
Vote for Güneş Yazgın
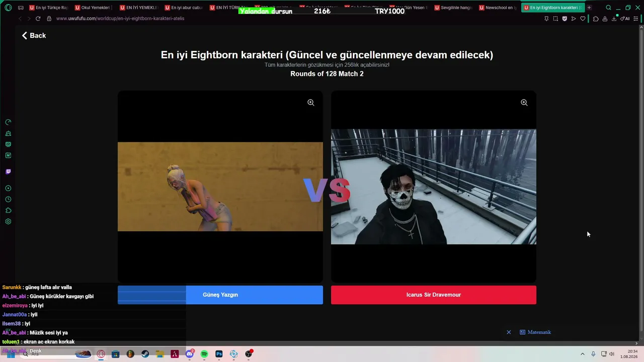click(x=220, y=295)
